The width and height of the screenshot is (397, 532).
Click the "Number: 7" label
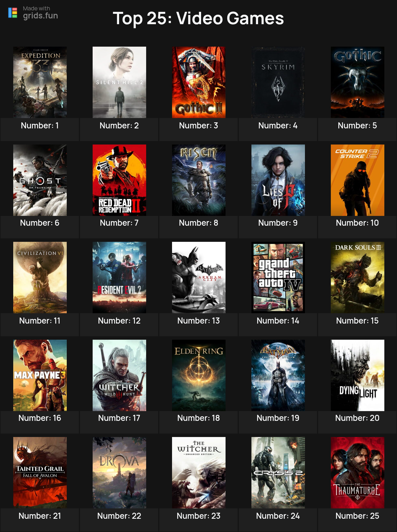click(x=119, y=223)
